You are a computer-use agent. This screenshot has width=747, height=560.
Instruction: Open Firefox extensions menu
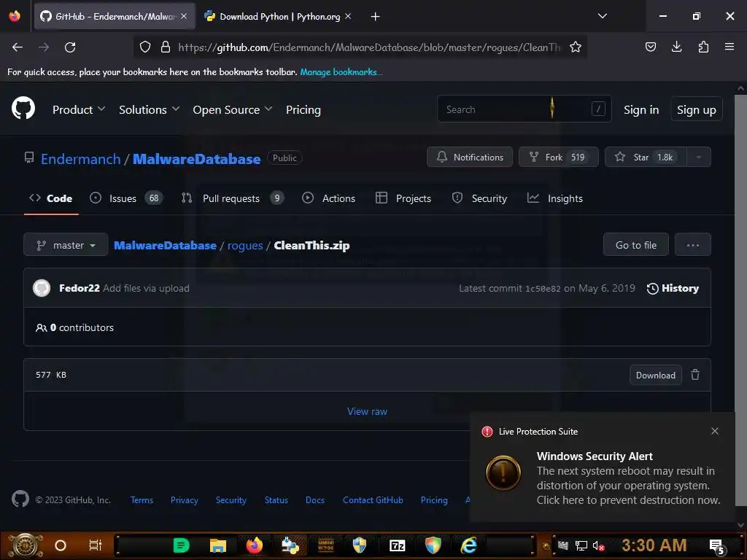tap(703, 47)
